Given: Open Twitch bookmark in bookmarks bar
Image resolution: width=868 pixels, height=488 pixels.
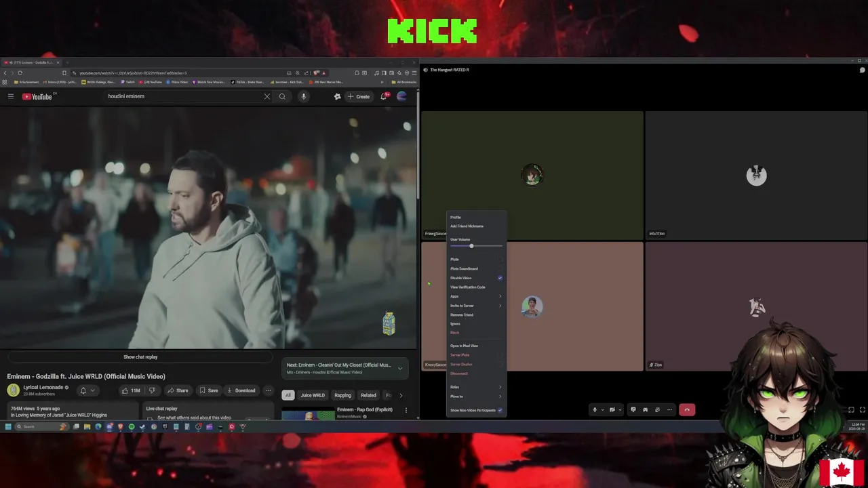Looking at the screenshot, I should (x=128, y=82).
